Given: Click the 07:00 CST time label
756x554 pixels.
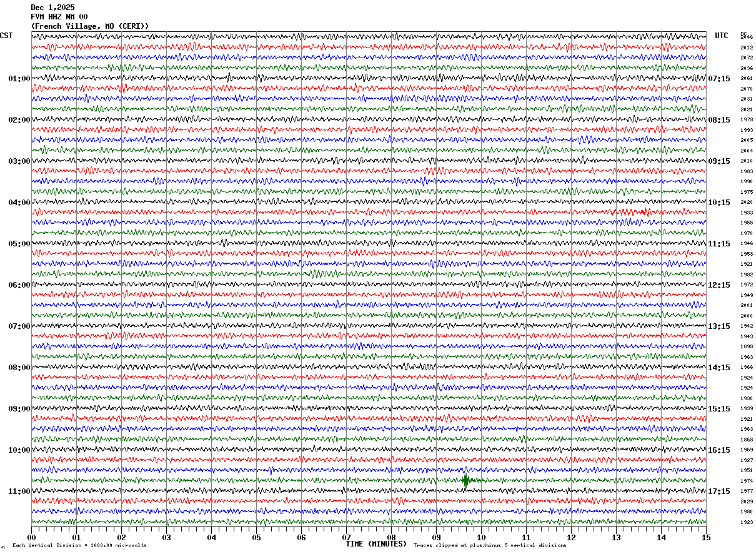Looking at the screenshot, I should [x=19, y=326].
